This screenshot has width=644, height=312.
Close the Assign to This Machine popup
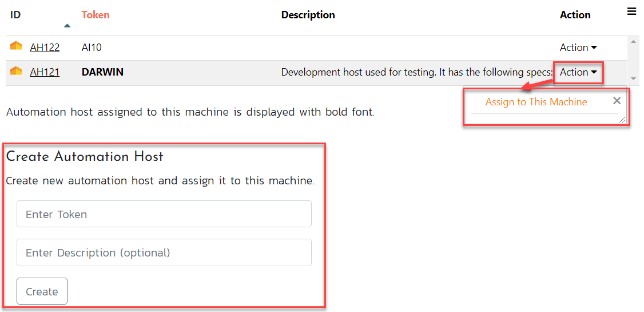[x=617, y=101]
